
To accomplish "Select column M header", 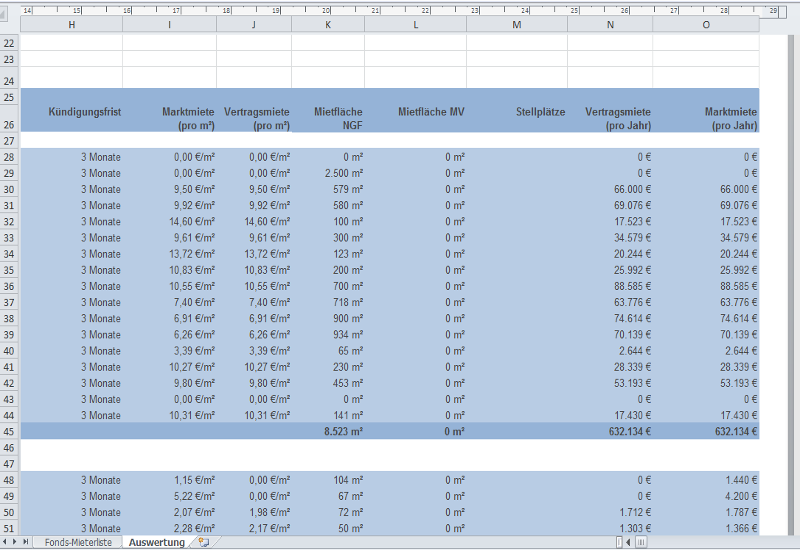I will [x=517, y=24].
